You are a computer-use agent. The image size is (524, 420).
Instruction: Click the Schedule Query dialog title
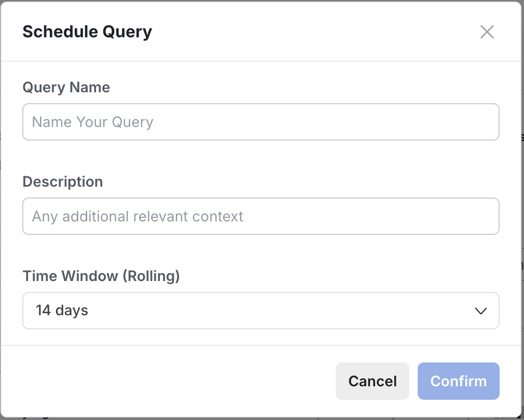tap(87, 32)
